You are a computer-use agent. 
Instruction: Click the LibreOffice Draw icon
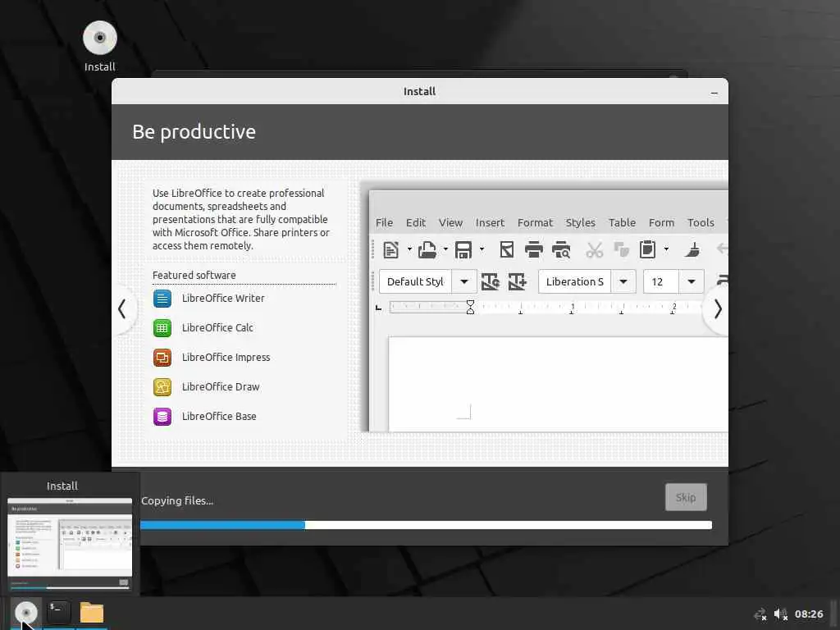pos(162,387)
